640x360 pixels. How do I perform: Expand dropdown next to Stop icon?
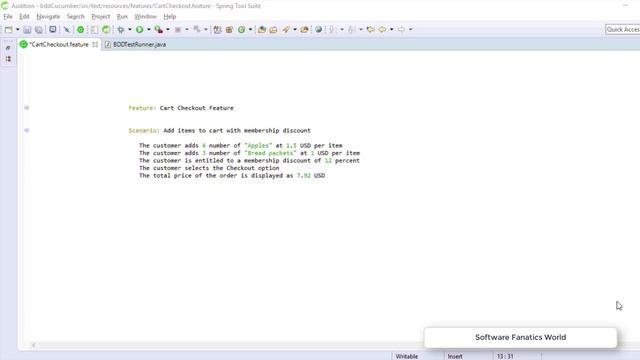pyautogui.click(x=187, y=29)
